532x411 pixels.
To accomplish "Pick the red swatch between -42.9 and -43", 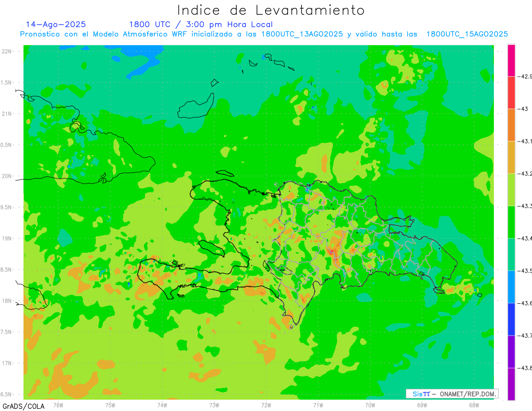I will (511, 93).
